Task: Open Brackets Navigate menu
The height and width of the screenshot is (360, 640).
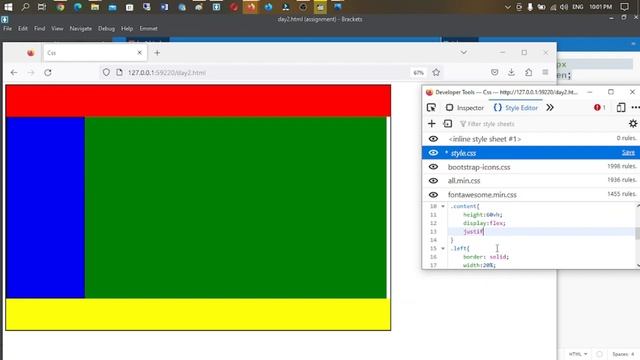Action: [81, 29]
